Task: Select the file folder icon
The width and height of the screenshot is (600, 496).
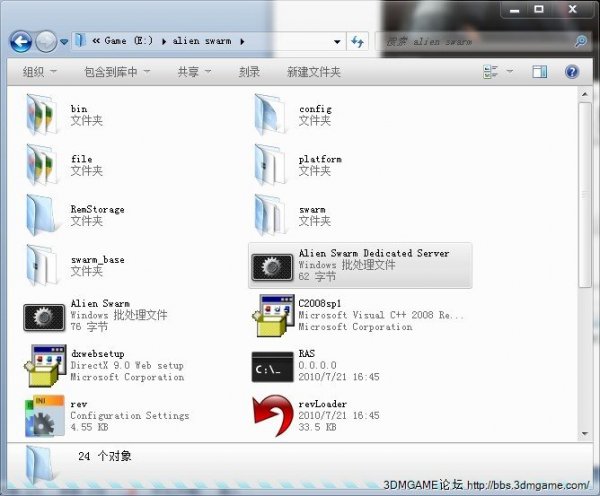Action: [42, 165]
